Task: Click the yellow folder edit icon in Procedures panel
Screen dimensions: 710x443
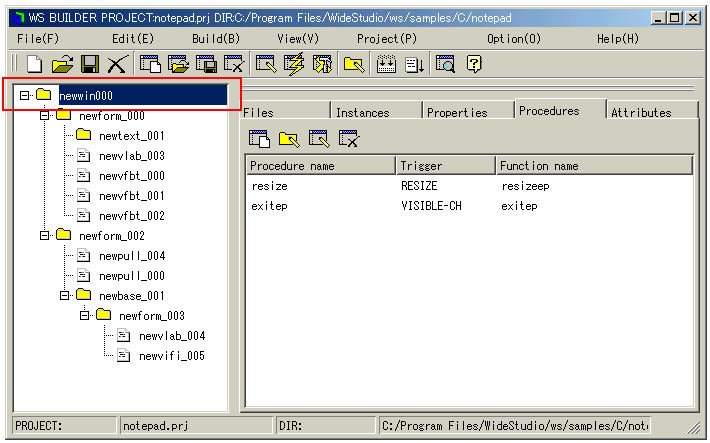Action: tap(288, 139)
